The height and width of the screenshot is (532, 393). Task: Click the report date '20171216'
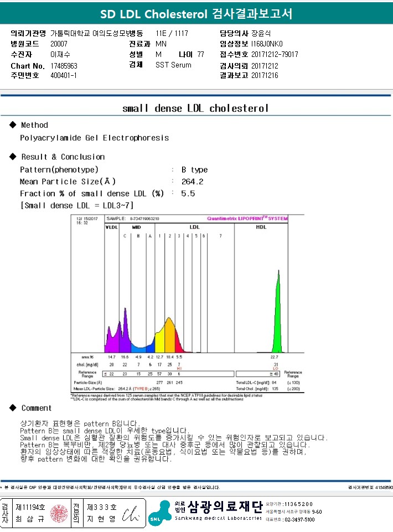pyautogui.click(x=265, y=75)
